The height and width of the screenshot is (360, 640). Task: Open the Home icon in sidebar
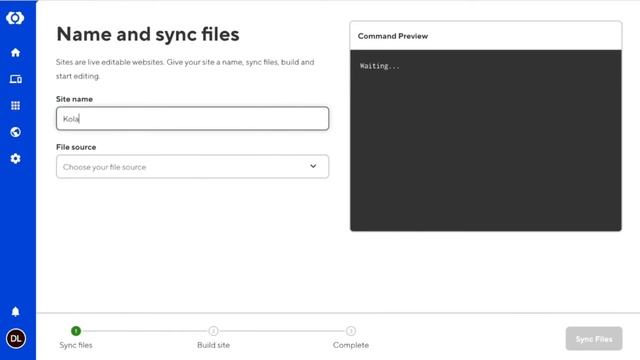[16, 53]
